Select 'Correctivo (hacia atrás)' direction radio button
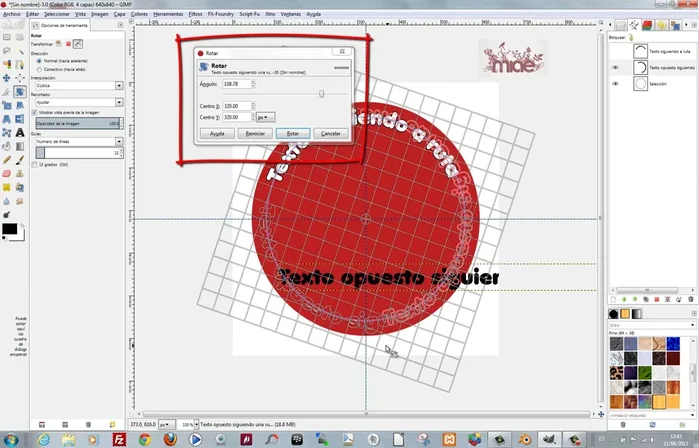This screenshot has height=448, width=699. tap(39, 67)
